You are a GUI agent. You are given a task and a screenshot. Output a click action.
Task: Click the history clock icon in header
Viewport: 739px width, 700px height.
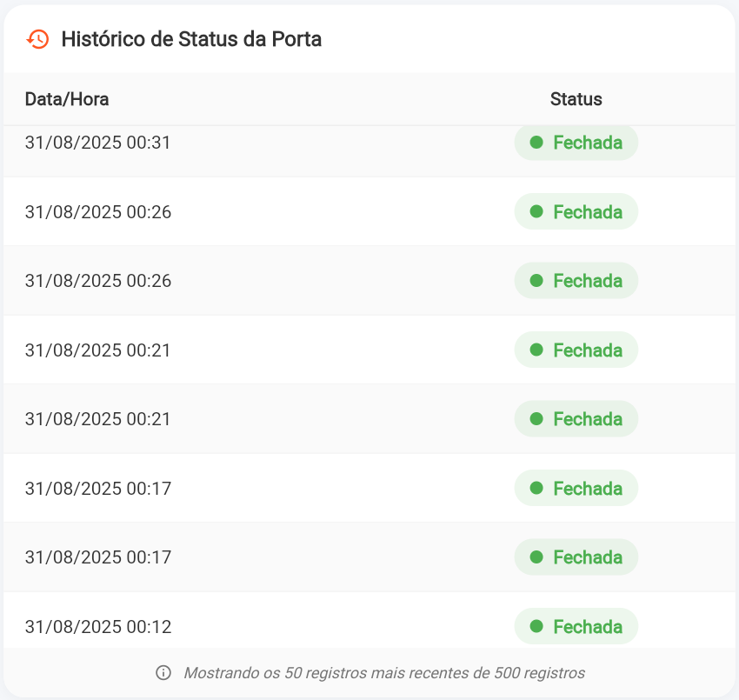tap(37, 39)
